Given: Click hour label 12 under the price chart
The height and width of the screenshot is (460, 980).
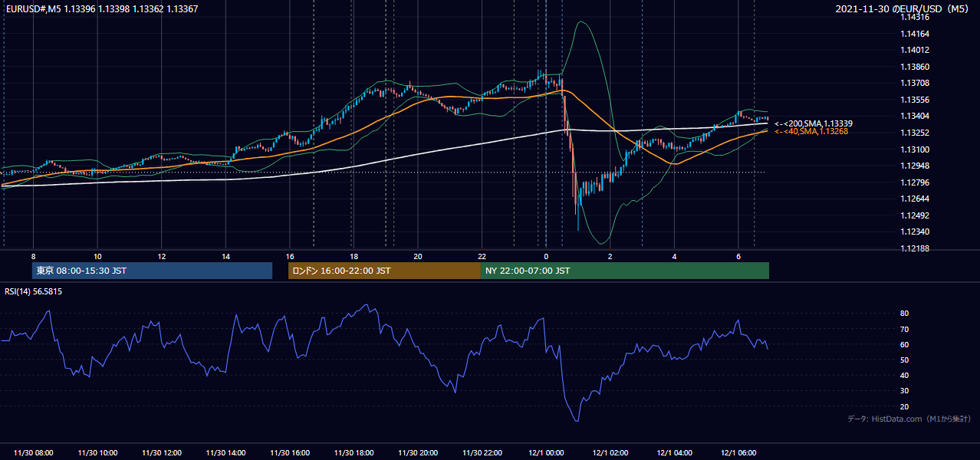Looking at the screenshot, I should click(162, 257).
